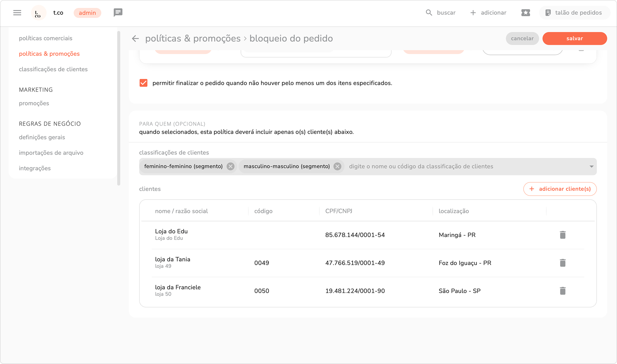617x364 pixels.
Task: Open integrações sidebar item
Action: (x=35, y=168)
